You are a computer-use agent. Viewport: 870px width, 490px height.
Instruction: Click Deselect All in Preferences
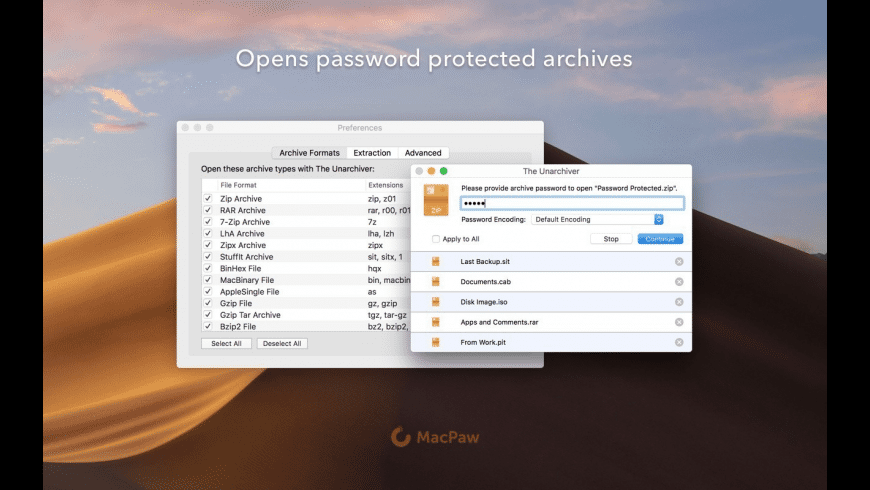(x=282, y=343)
